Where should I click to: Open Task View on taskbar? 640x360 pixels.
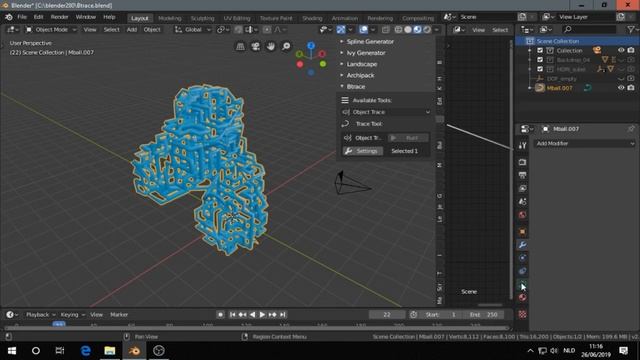60,351
